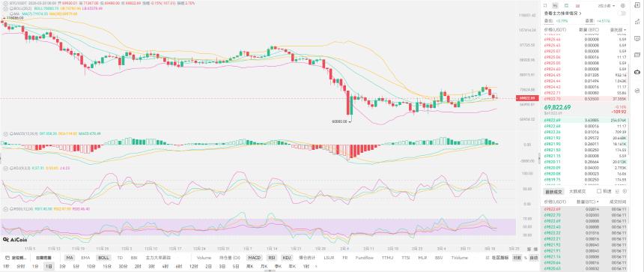Open the top icon in right sidebar
Image resolution: width=644 pixels, height=272 pixels.
click(637, 5)
